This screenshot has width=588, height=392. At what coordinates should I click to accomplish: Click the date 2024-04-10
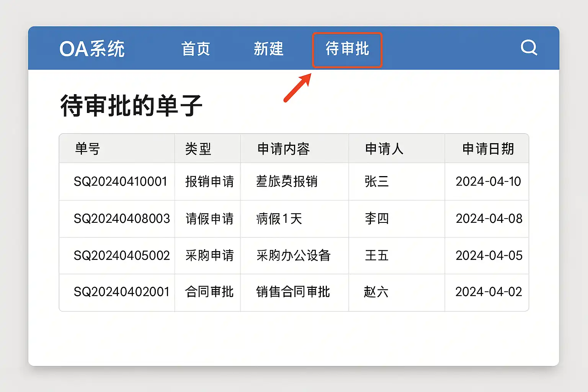[x=488, y=181]
